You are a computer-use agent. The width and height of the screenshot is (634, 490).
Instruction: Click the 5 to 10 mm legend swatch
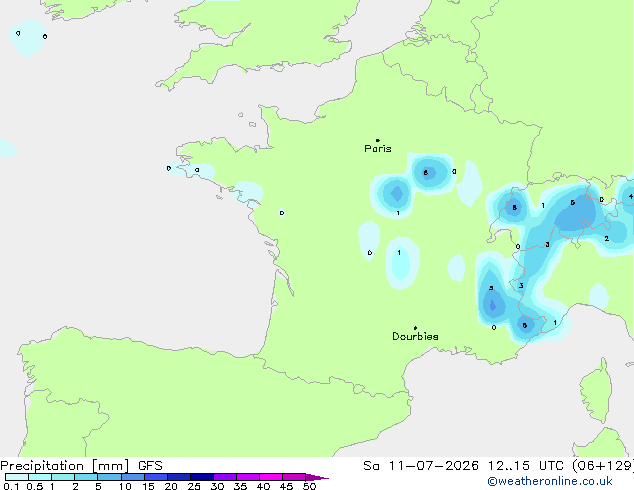(109, 477)
